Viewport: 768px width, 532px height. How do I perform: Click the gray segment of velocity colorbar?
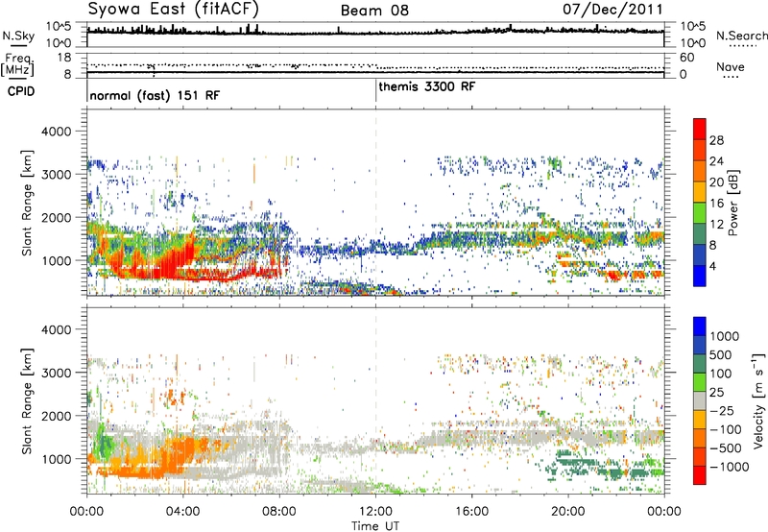click(x=700, y=401)
